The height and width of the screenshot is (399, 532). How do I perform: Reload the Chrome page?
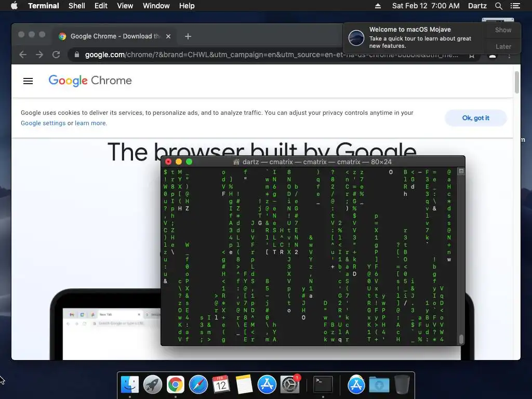click(x=56, y=55)
